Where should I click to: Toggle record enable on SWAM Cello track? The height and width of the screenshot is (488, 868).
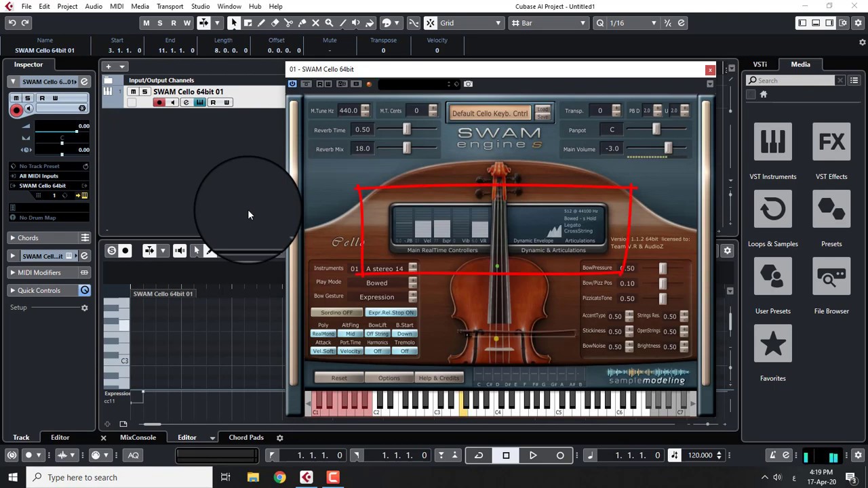(159, 102)
